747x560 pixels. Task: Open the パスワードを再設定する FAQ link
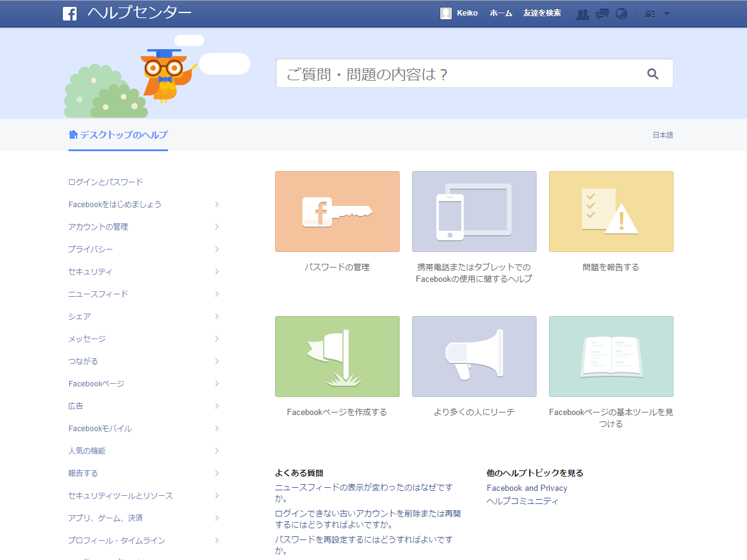(364, 545)
